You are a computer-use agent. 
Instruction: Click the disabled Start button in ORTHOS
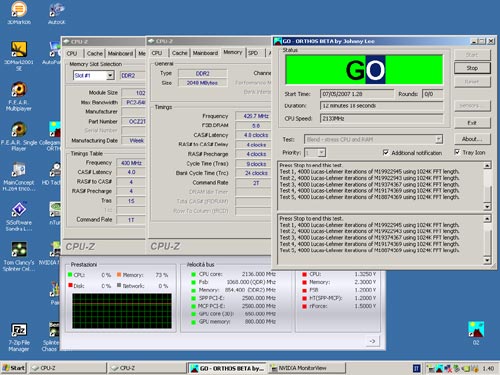tap(472, 55)
